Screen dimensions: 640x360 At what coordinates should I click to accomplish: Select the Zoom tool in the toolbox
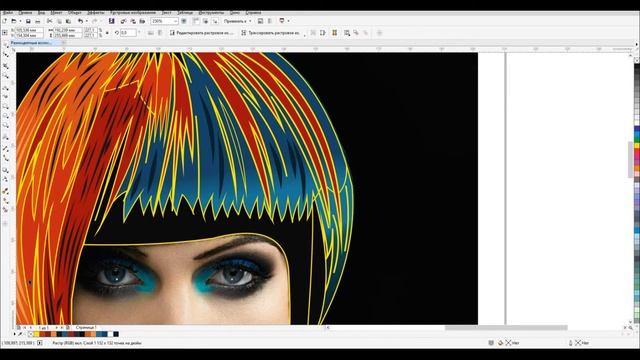(x=6, y=76)
